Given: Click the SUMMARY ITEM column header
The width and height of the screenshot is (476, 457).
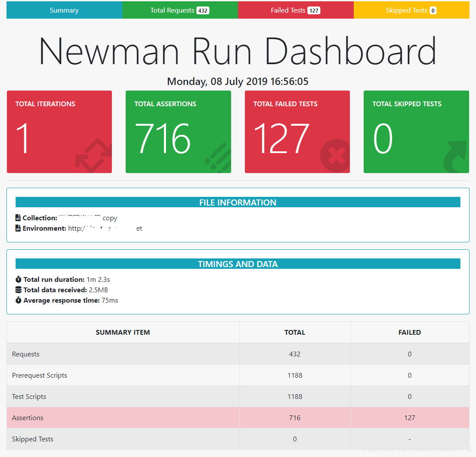Looking at the screenshot, I should (123, 333).
